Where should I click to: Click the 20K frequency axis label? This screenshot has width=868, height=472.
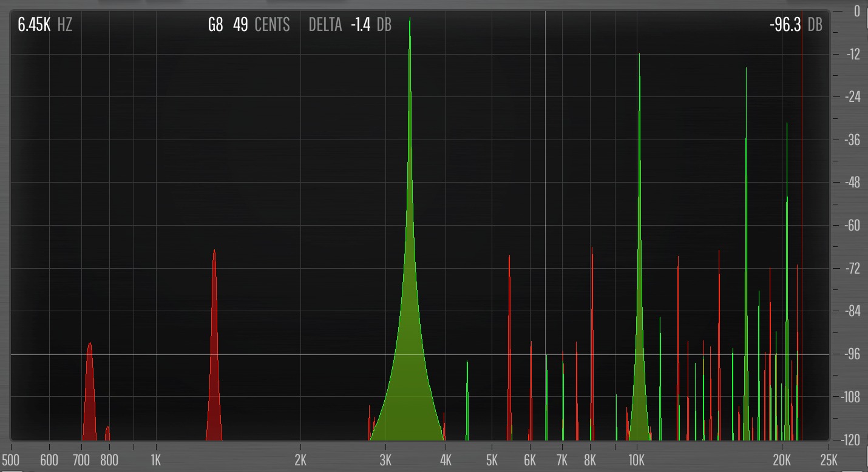(782, 459)
